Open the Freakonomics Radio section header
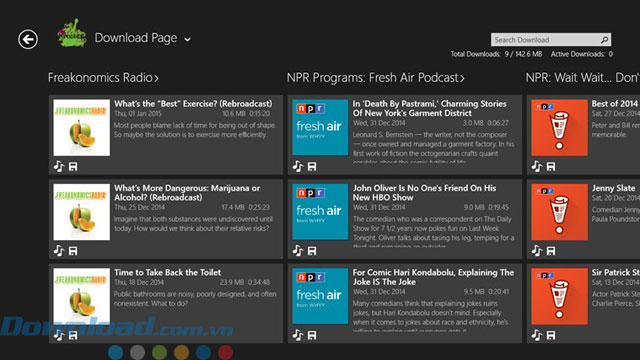Image resolution: width=640 pixels, height=360 pixels. coord(103,78)
